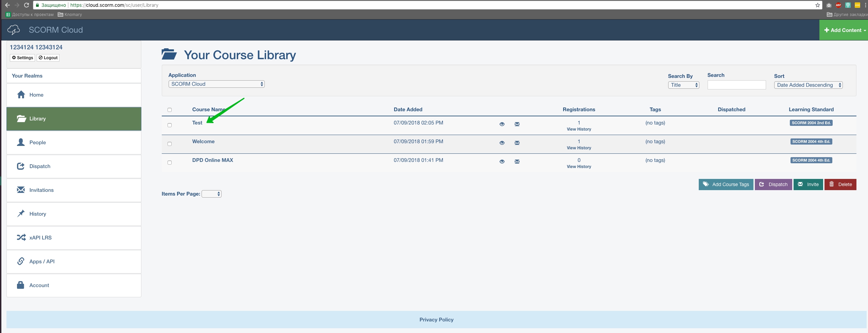
Task: Click the envelope icon for DPD Online MAX
Action: pyautogui.click(x=517, y=162)
